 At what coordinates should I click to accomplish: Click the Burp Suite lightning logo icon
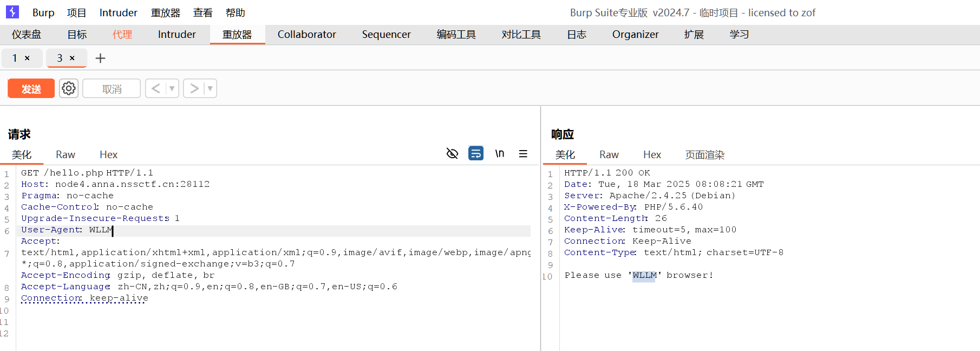[x=12, y=12]
